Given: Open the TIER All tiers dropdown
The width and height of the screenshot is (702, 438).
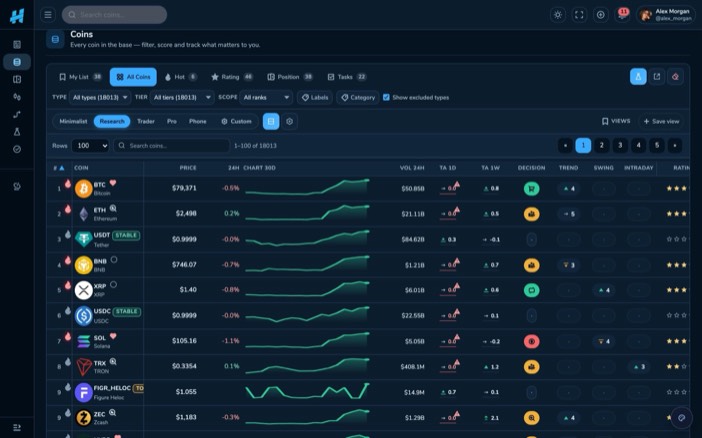Looking at the screenshot, I should (x=182, y=97).
